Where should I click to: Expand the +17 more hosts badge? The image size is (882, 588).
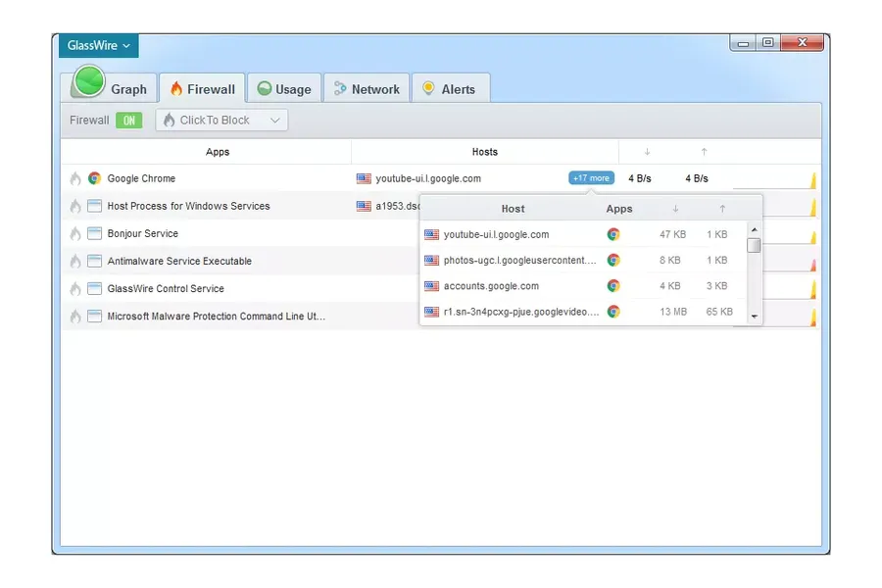point(591,178)
